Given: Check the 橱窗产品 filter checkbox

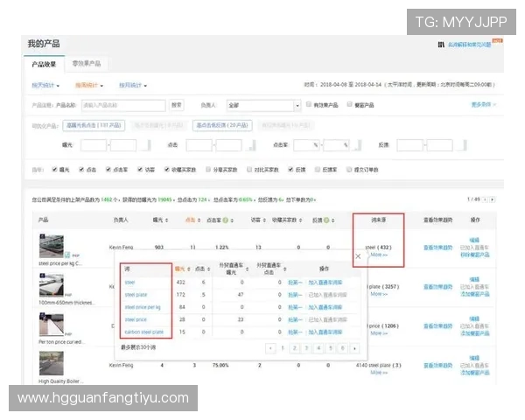Looking at the screenshot, I should (x=349, y=104).
